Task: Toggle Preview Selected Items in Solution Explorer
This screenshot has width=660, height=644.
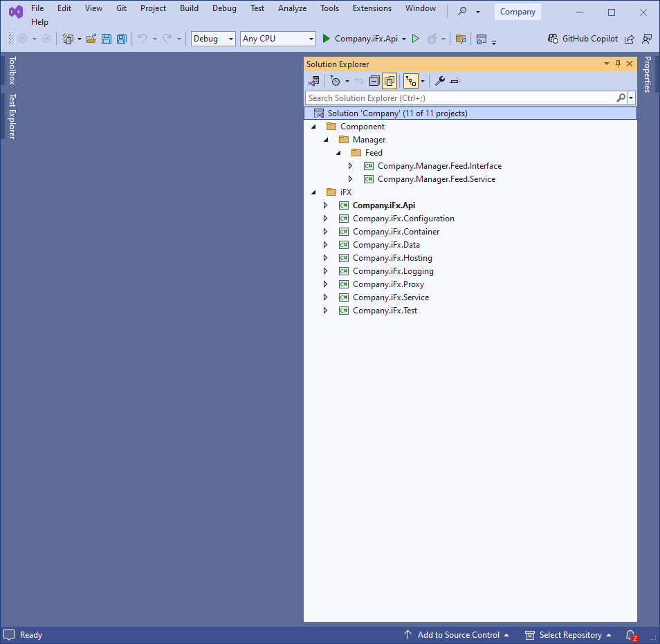Action: pyautogui.click(x=410, y=81)
